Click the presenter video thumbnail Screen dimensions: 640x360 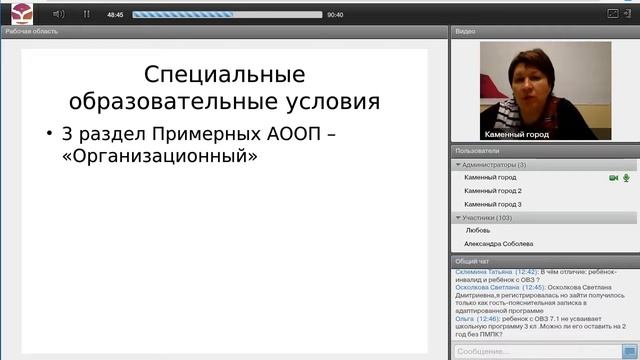tap(545, 91)
